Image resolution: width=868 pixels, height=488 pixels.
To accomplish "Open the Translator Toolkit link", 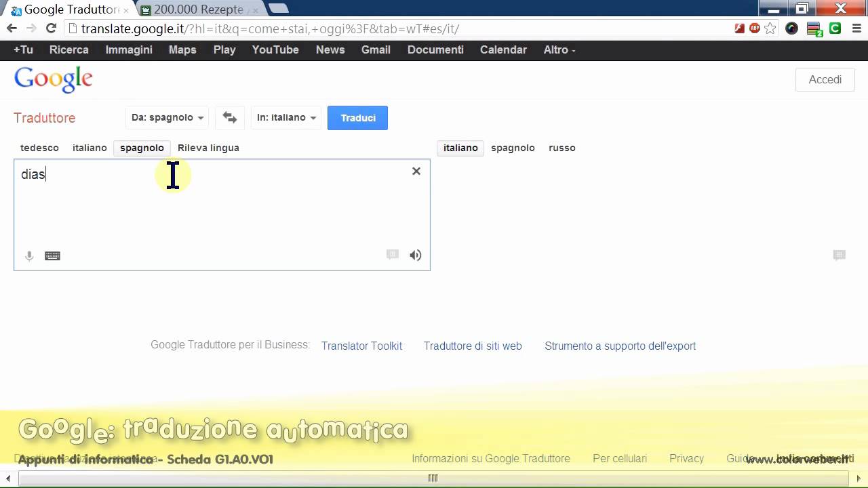I will tap(361, 346).
